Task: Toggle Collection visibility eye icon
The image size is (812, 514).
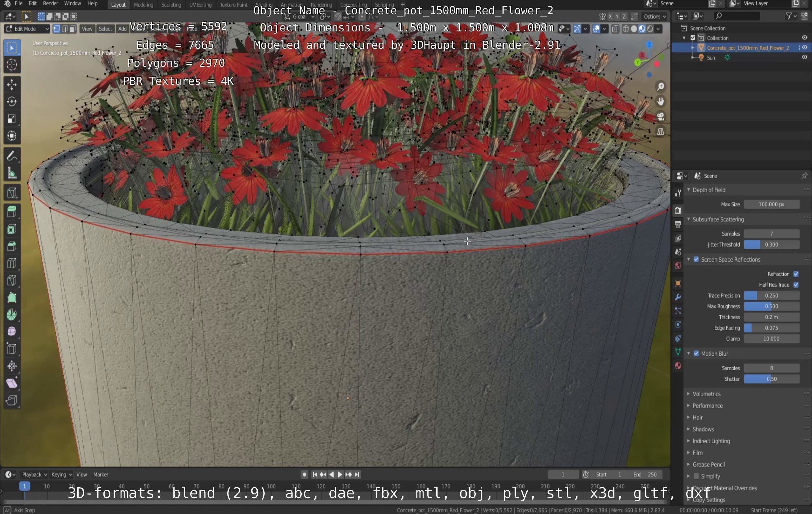Action: coord(805,38)
